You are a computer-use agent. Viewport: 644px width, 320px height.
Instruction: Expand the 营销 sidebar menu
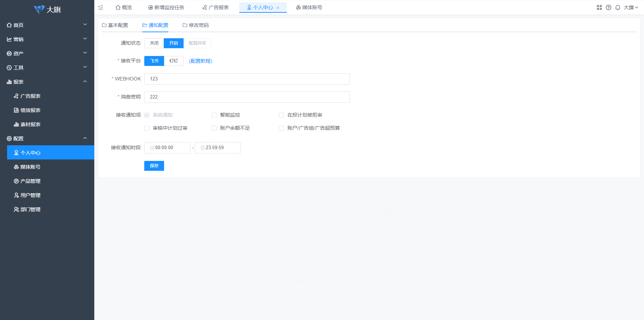(47, 39)
